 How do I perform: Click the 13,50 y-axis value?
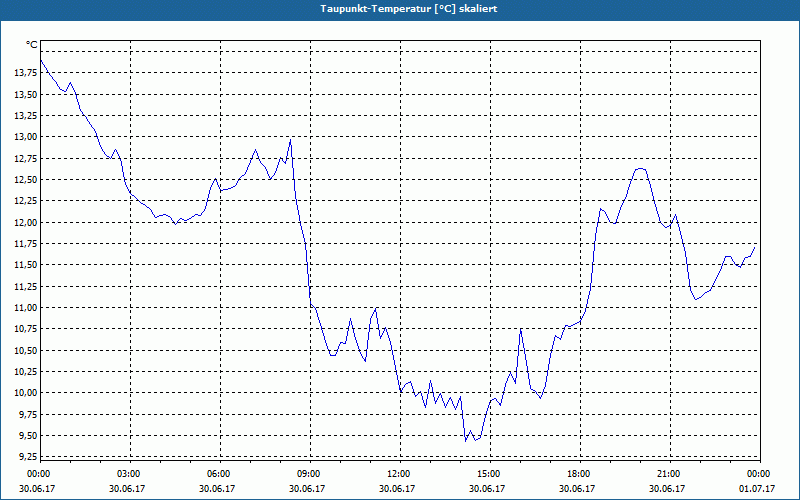tap(26, 94)
